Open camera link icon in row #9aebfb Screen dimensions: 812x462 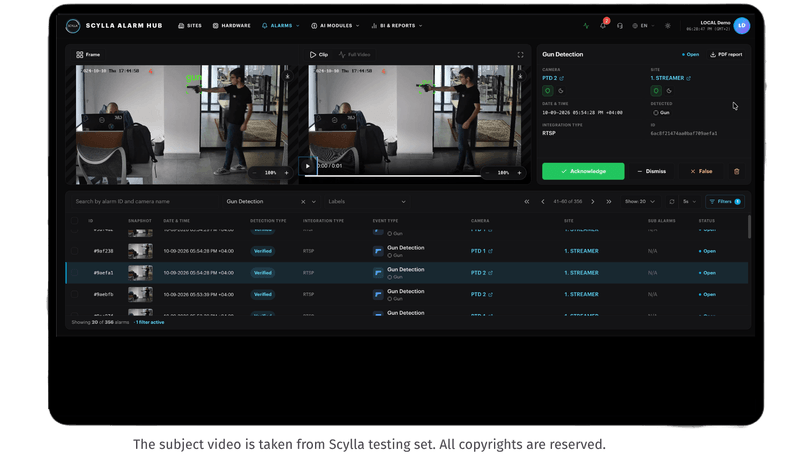click(490, 295)
